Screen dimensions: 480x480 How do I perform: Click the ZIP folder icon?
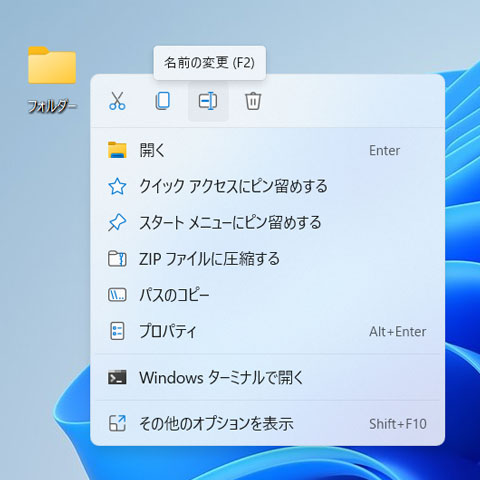pyautogui.click(x=117, y=259)
